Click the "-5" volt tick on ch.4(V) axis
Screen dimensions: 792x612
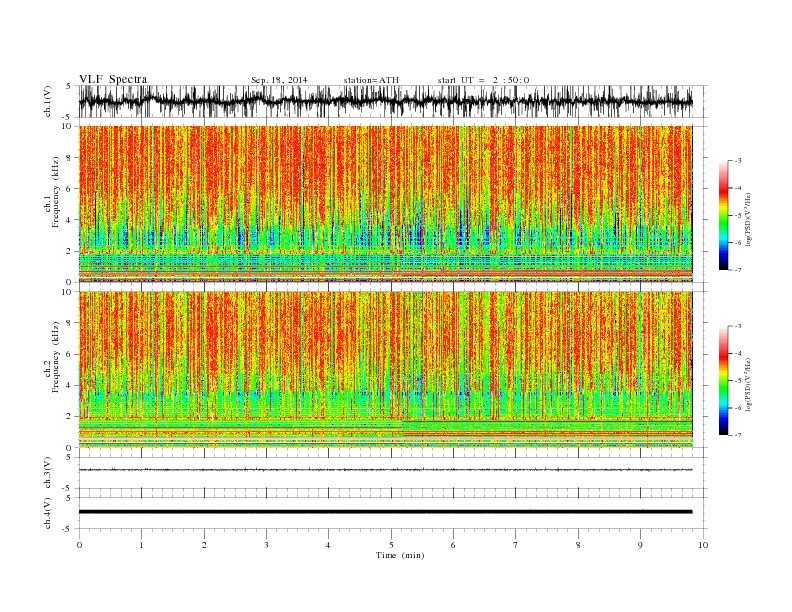[68, 529]
